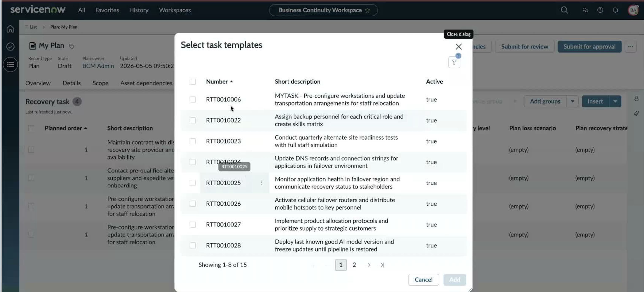644x292 pixels.
Task: Click the ServiceNow logo
Action: coord(38,9)
